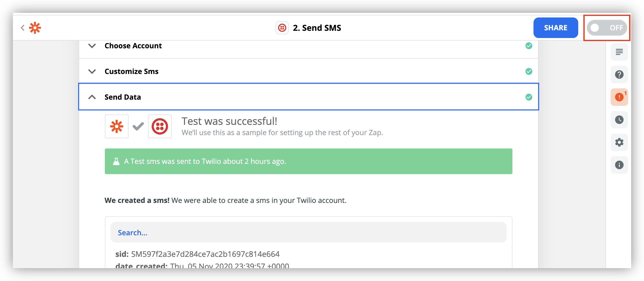644x281 pixels.
Task: Click the Zapier logo in header
Action: click(35, 28)
